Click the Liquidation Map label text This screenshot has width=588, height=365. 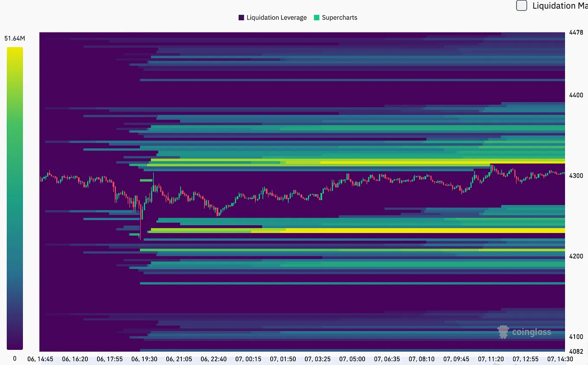click(x=560, y=6)
